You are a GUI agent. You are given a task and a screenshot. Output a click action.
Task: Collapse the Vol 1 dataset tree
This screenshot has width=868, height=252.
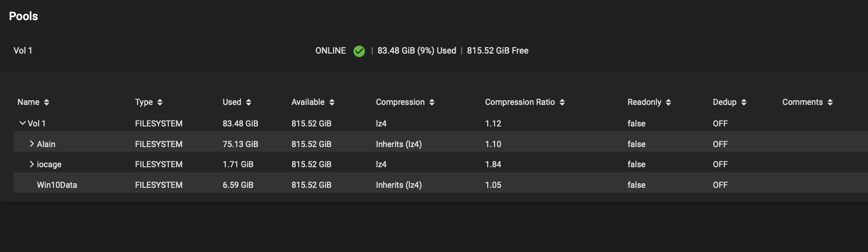pos(22,123)
